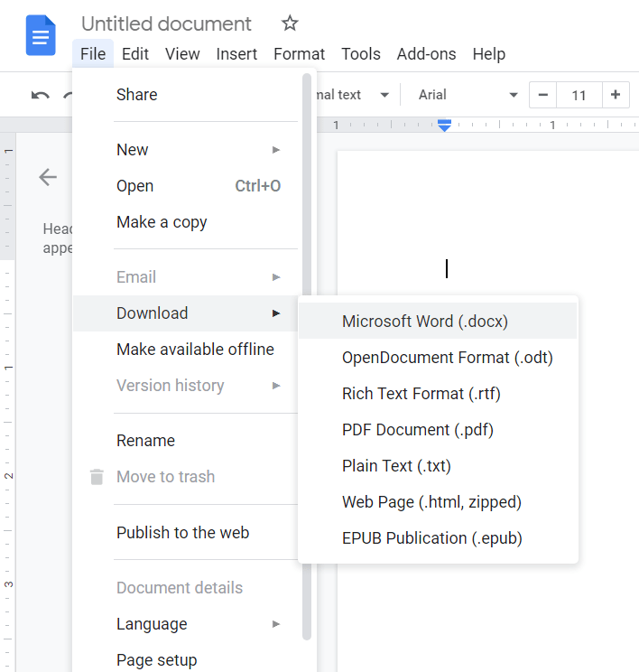The image size is (639, 672).
Task: Download as Web Page (.html, zipped)
Action: click(438, 502)
